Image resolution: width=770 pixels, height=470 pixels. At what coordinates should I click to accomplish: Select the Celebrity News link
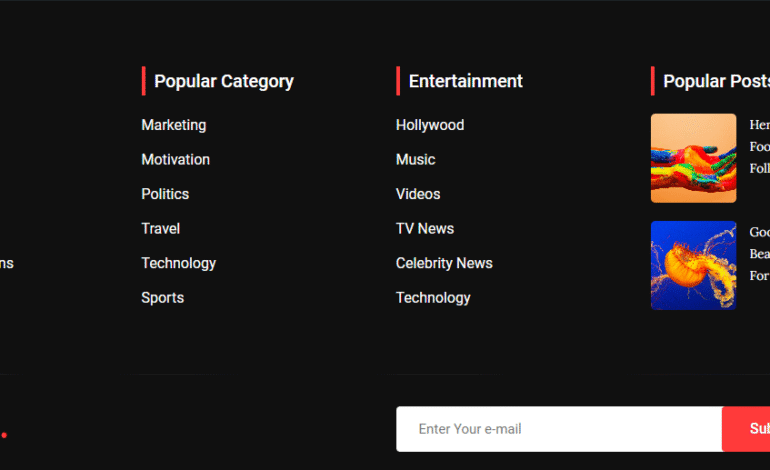444,263
